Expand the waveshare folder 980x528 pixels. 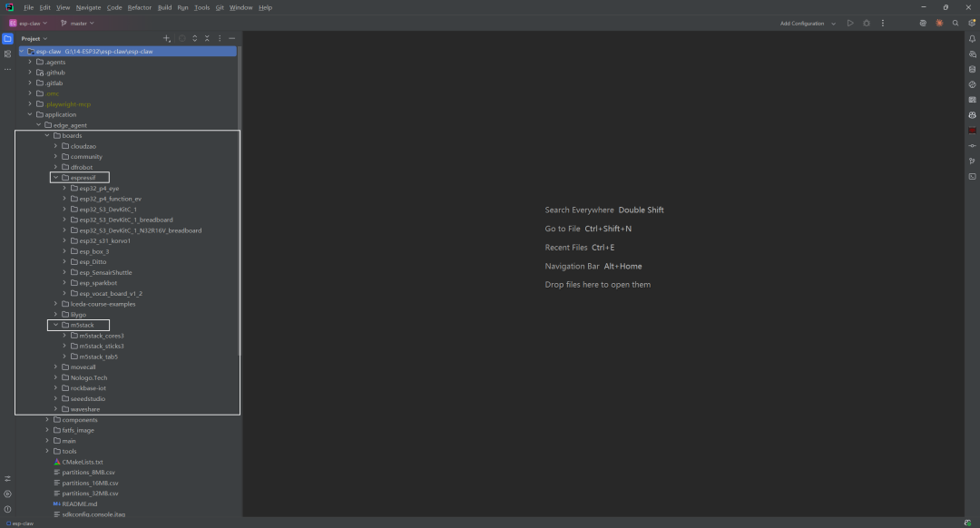[55, 409]
